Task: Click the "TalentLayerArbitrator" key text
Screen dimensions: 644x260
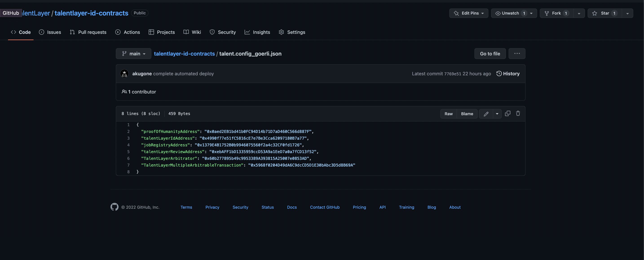Action: pyautogui.click(x=169, y=158)
